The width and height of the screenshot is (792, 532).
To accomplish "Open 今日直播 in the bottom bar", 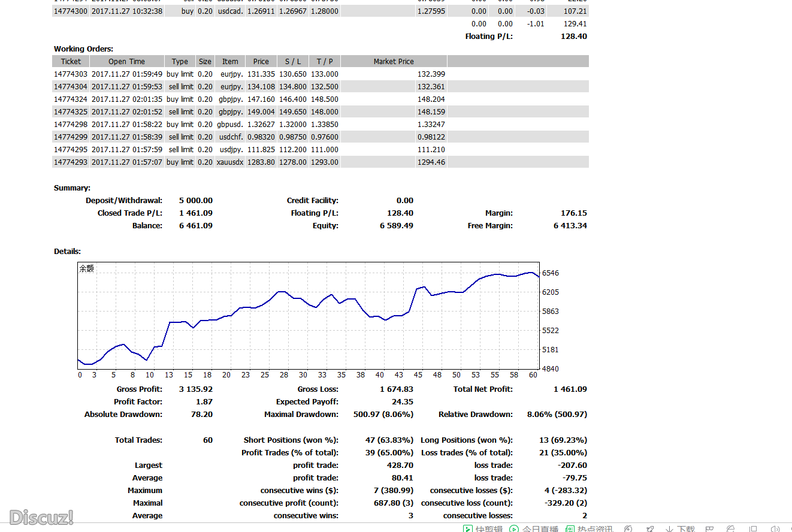I will (535, 529).
